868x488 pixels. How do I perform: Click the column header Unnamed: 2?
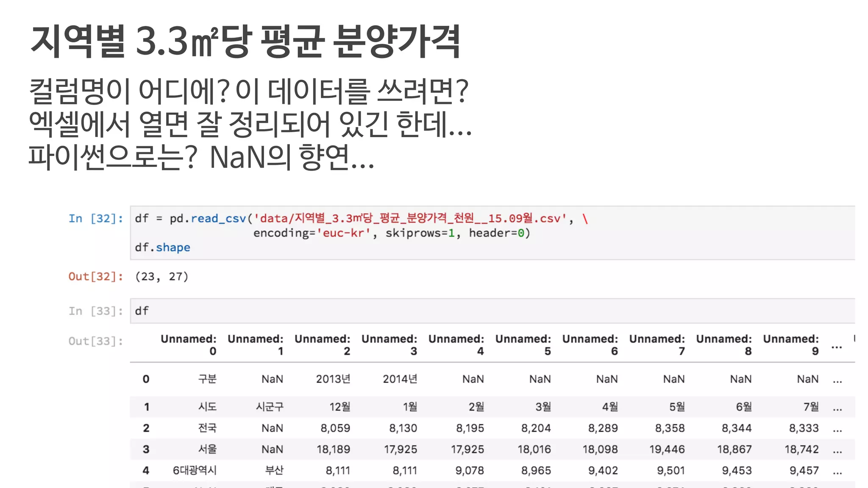point(323,345)
